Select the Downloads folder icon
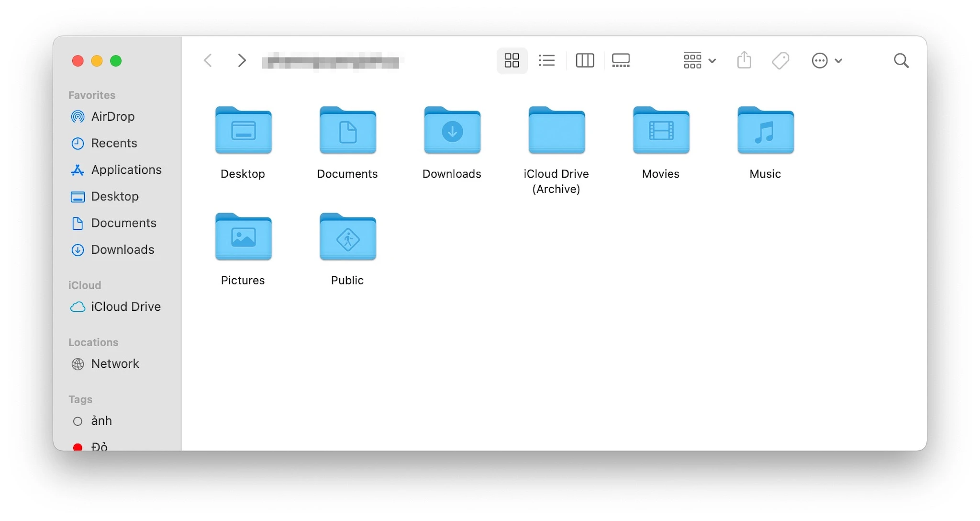980x521 pixels. point(452,130)
